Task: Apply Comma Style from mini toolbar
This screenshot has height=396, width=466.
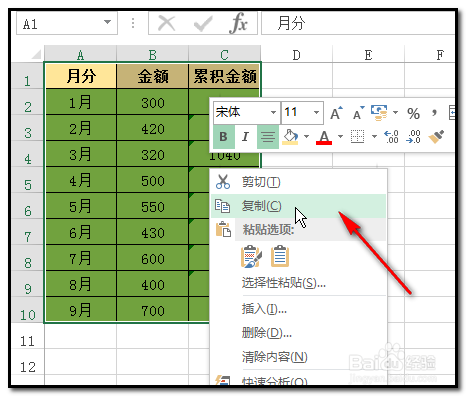Action: [434, 112]
